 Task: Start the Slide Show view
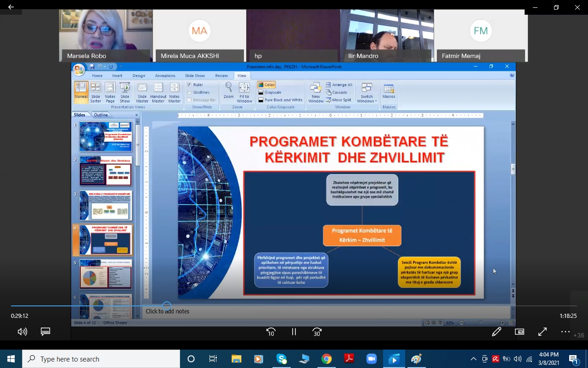125,92
